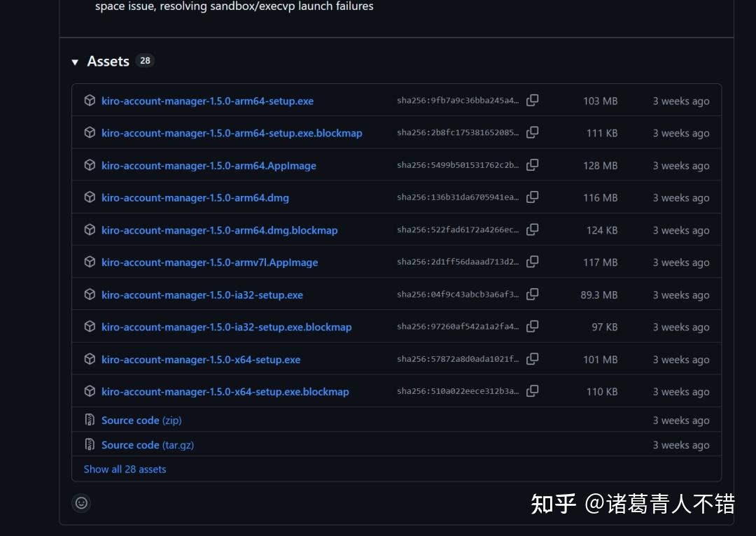Copy SHA256 hash for armv7l.AppImage

pos(532,262)
